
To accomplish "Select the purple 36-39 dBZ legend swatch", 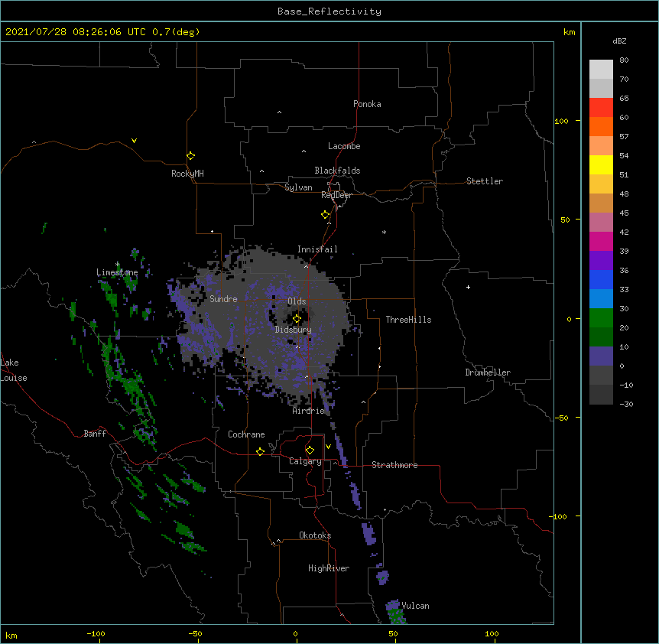I will pyautogui.click(x=601, y=261).
